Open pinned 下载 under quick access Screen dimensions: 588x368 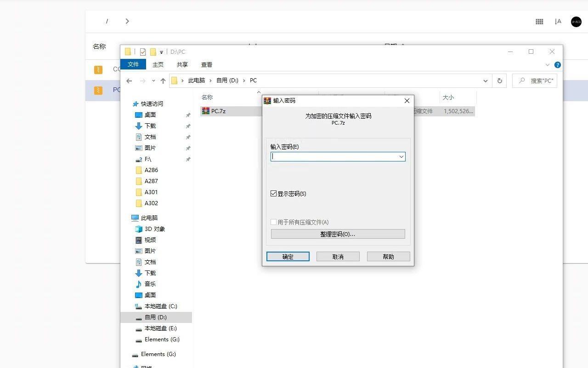tap(150, 126)
